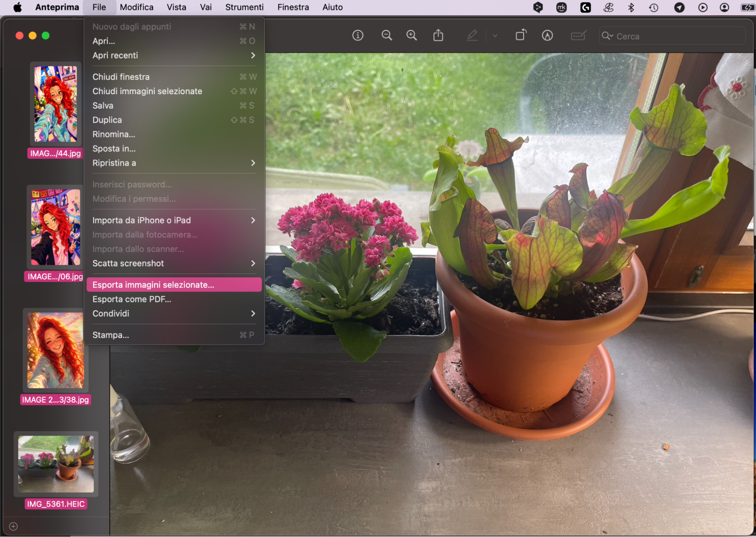Expand the Scatta screenshot submenu
Image resolution: width=756 pixels, height=537 pixels.
[x=174, y=263]
